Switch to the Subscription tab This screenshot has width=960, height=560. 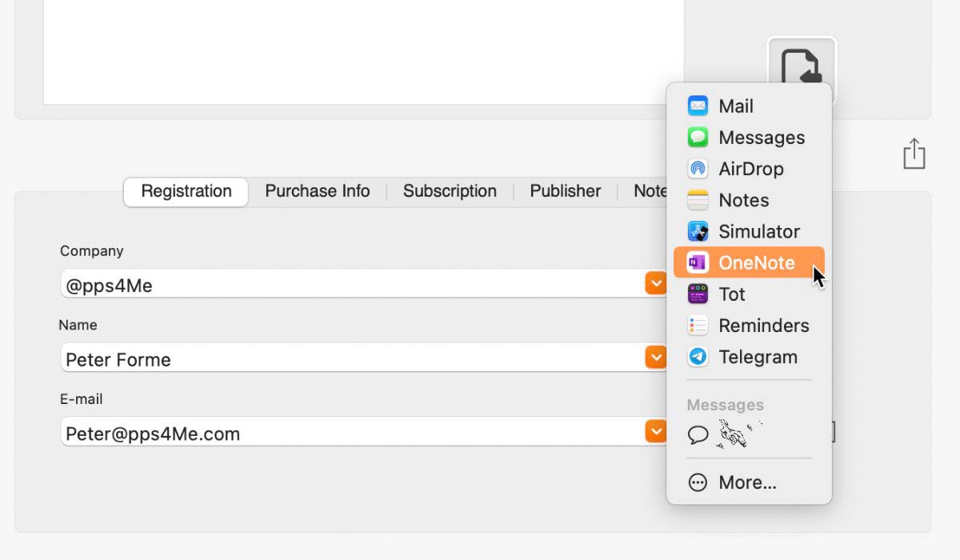click(x=450, y=191)
